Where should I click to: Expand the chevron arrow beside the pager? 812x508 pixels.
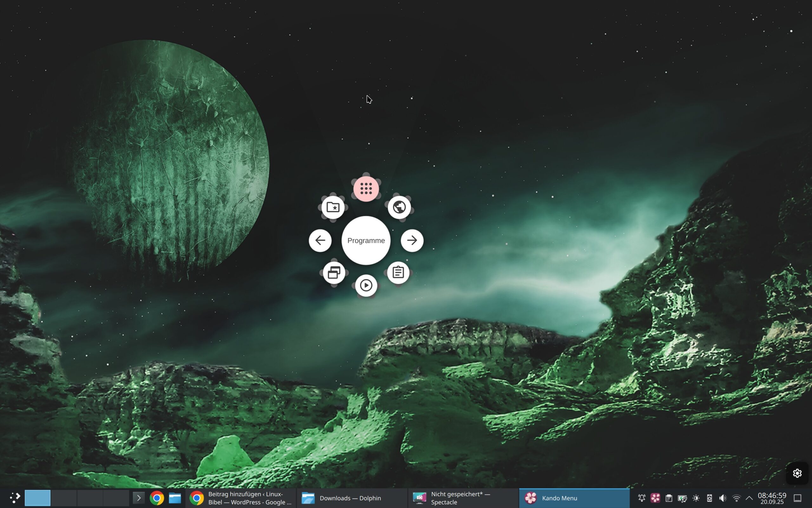tap(139, 498)
